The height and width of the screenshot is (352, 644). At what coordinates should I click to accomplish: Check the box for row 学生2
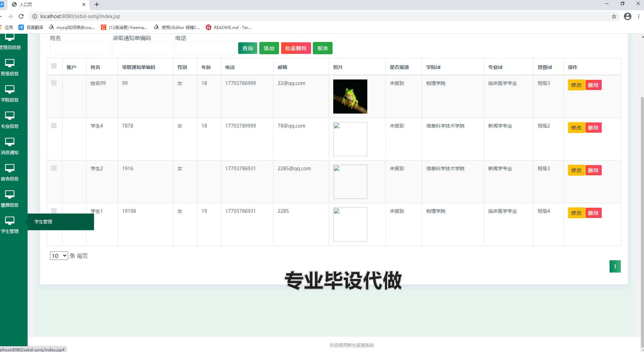click(x=54, y=168)
